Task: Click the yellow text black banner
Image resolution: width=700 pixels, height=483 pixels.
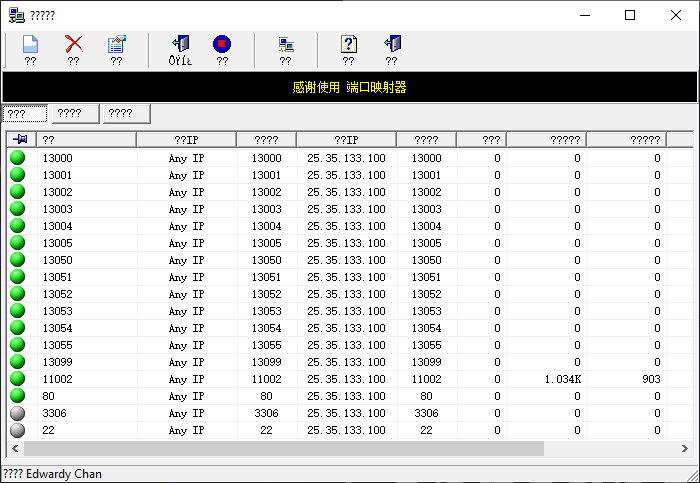Action: [x=349, y=87]
